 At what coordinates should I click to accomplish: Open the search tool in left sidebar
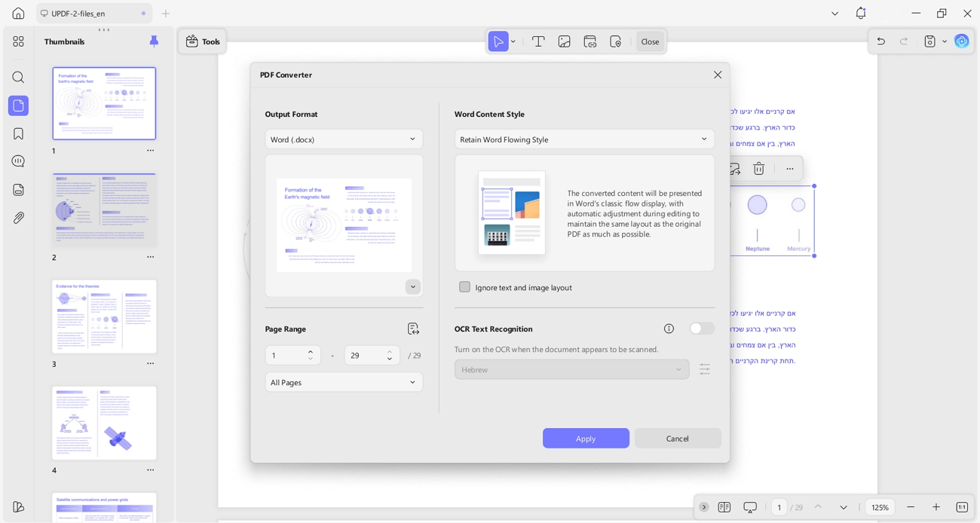point(18,78)
